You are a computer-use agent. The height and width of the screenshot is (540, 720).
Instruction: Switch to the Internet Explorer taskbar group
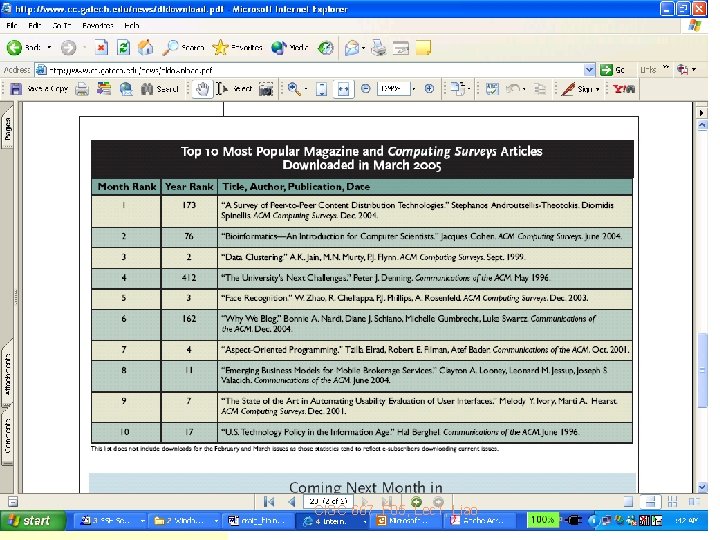pyautogui.click(x=335, y=520)
